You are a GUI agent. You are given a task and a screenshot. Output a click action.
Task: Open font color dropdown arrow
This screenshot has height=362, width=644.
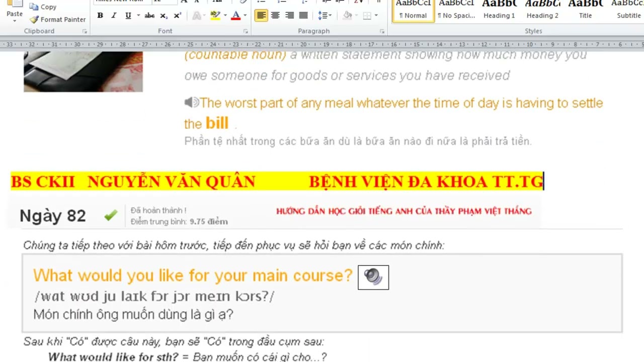pyautogui.click(x=245, y=16)
